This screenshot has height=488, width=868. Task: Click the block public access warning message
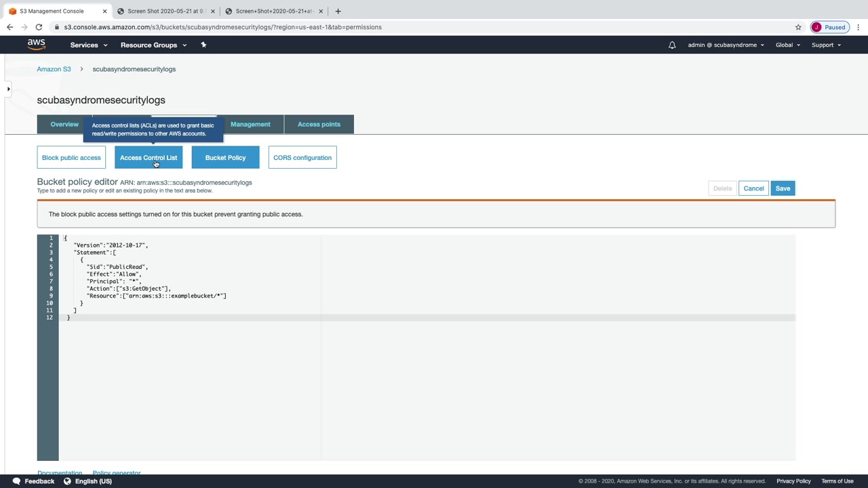176,214
